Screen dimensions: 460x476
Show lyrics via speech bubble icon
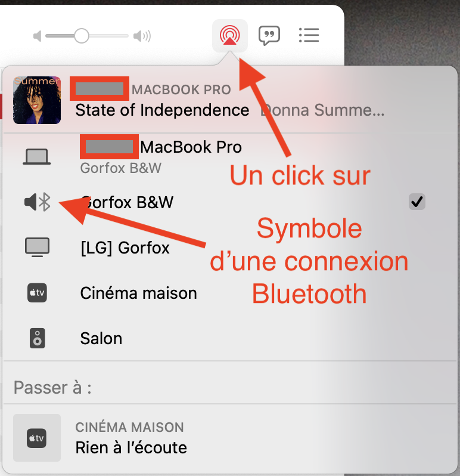click(269, 36)
